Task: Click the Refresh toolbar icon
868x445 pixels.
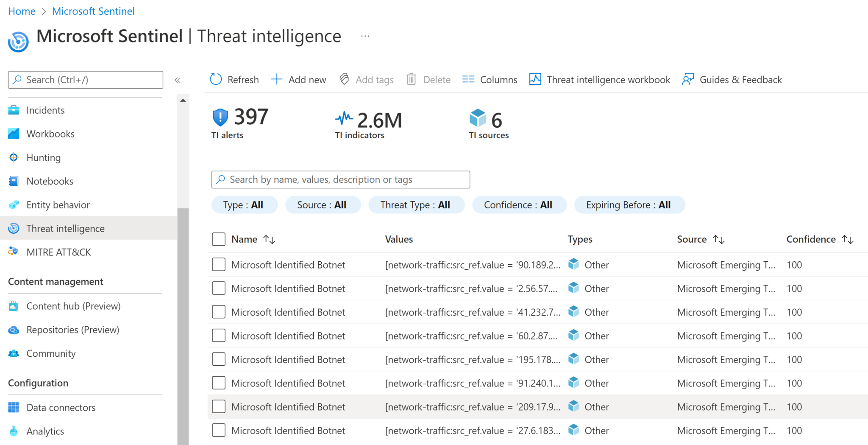Action: click(215, 79)
